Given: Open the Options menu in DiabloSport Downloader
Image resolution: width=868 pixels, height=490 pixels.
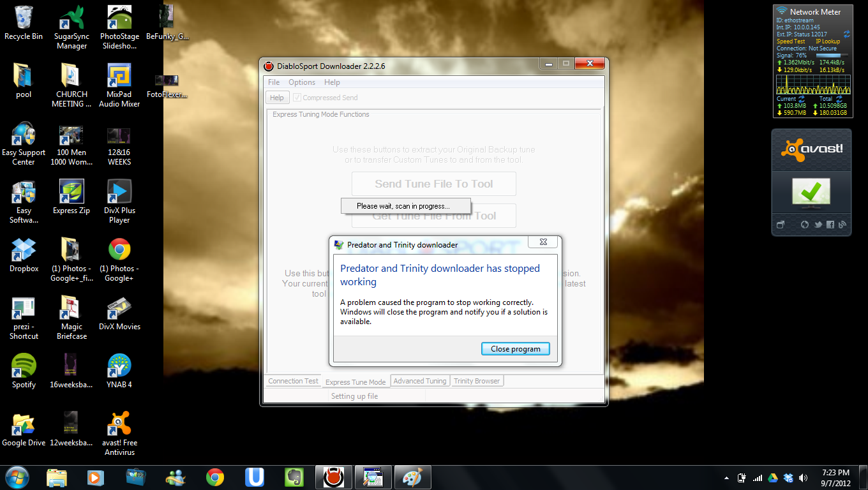Looking at the screenshot, I should 302,82.
